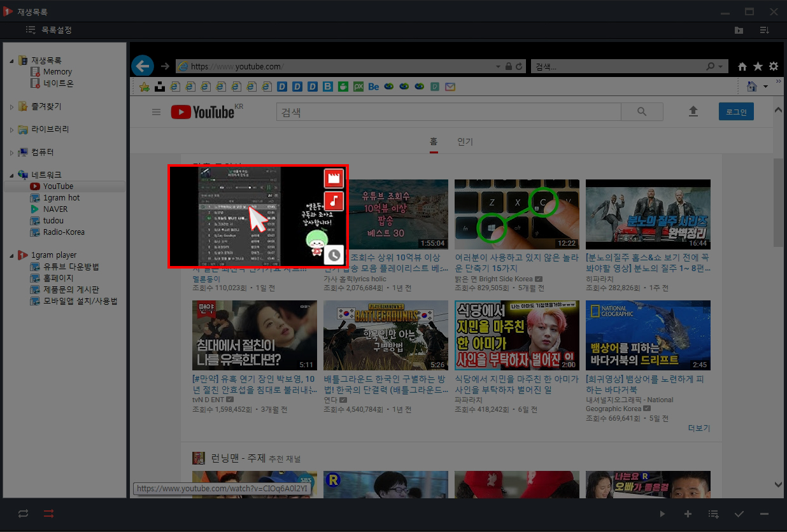The width and height of the screenshot is (787, 532).
Task: Click the clock watch-later icon on 멜론동이 thumbnail
Action: (334, 255)
